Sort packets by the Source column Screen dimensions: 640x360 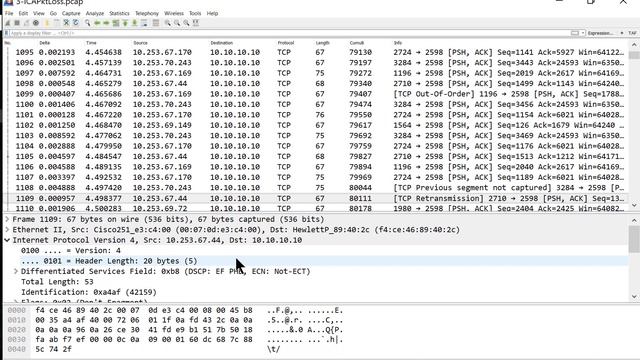click(x=140, y=43)
